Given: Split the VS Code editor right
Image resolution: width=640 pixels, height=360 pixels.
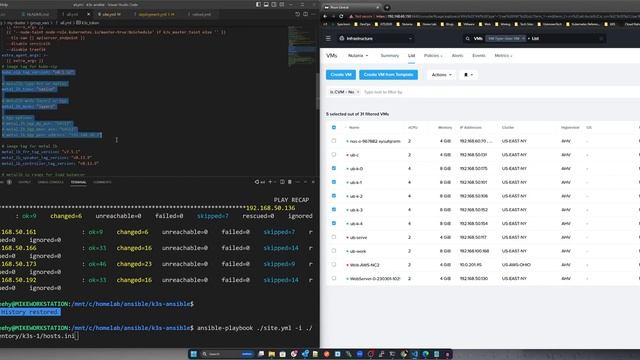Looking at the screenshot, I should point(305,14).
